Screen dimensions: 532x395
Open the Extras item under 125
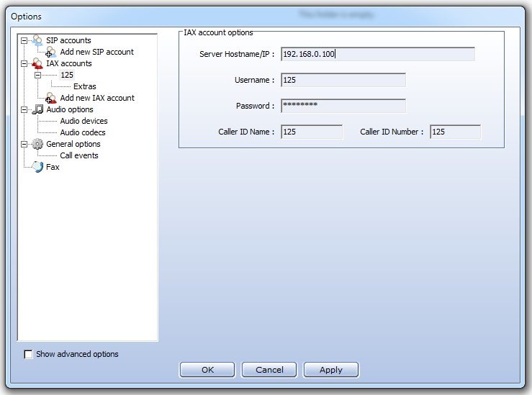coord(85,86)
